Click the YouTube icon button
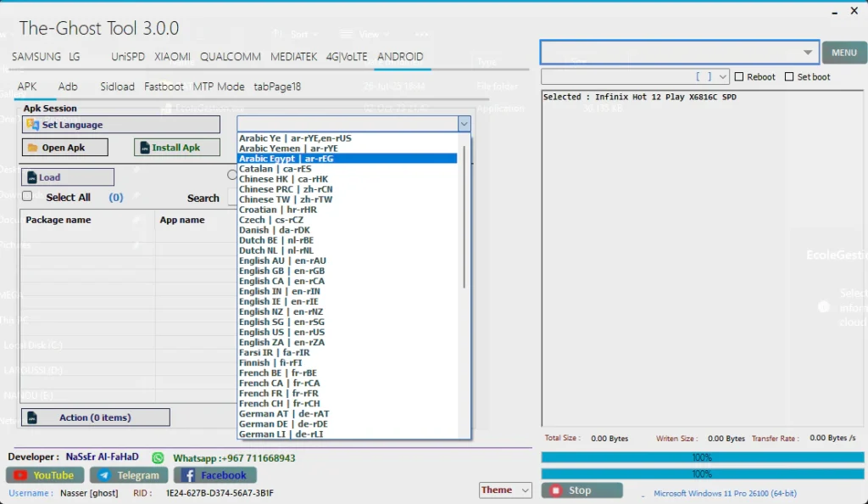The image size is (868, 504). (x=20, y=475)
